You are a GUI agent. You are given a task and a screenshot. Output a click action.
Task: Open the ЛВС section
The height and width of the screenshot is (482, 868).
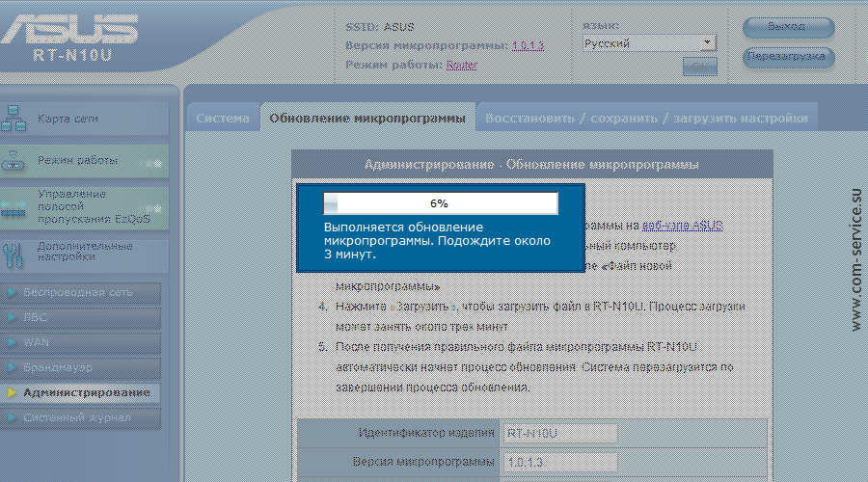[81, 317]
